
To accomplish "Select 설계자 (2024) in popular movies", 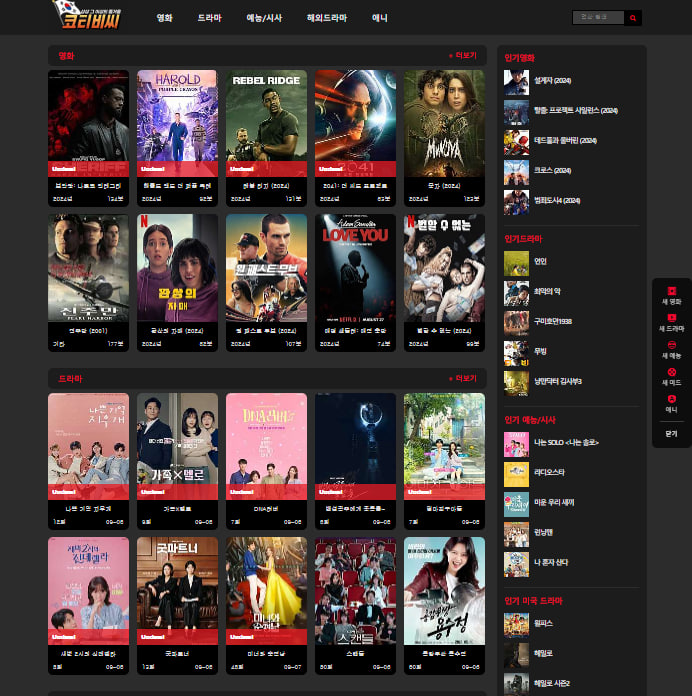I will [552, 81].
